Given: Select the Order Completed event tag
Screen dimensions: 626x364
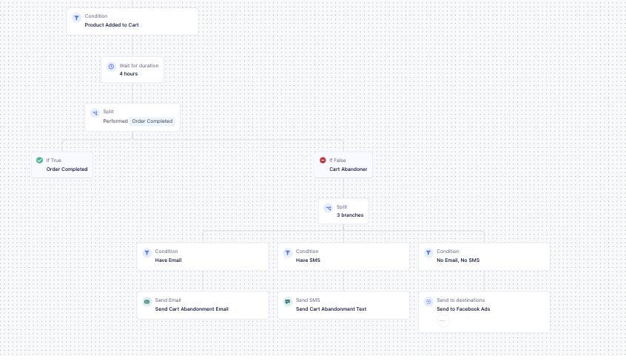Looking at the screenshot, I should point(152,121).
